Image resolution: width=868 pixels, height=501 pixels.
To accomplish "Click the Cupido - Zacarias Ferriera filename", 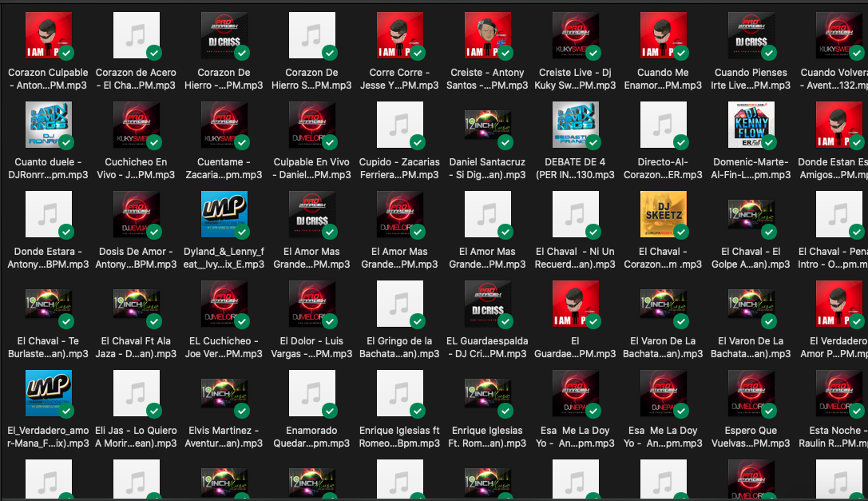I will tap(399, 168).
